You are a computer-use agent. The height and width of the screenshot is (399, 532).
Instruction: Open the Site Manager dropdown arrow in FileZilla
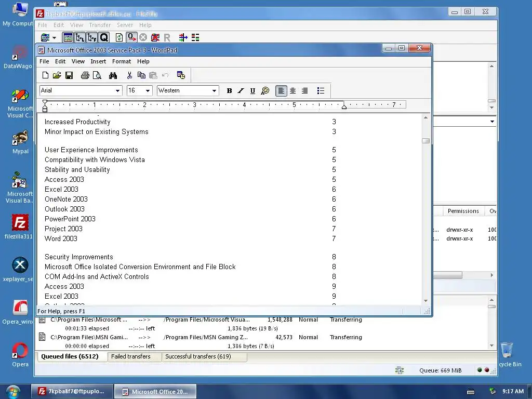point(54,37)
